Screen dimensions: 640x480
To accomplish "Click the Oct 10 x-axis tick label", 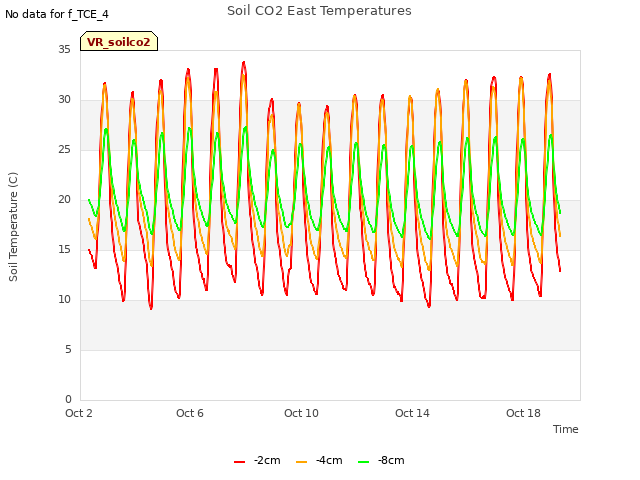I will pyautogui.click(x=301, y=413).
